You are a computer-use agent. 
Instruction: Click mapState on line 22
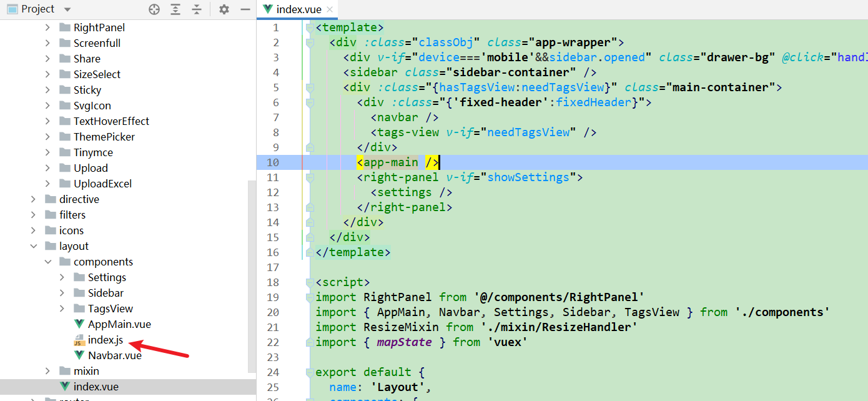[x=404, y=342]
